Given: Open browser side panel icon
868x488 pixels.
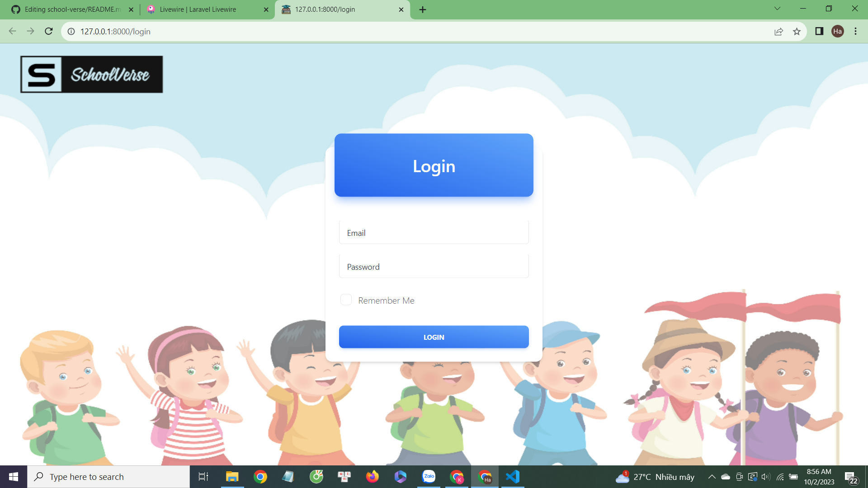Looking at the screenshot, I should click(x=819, y=31).
